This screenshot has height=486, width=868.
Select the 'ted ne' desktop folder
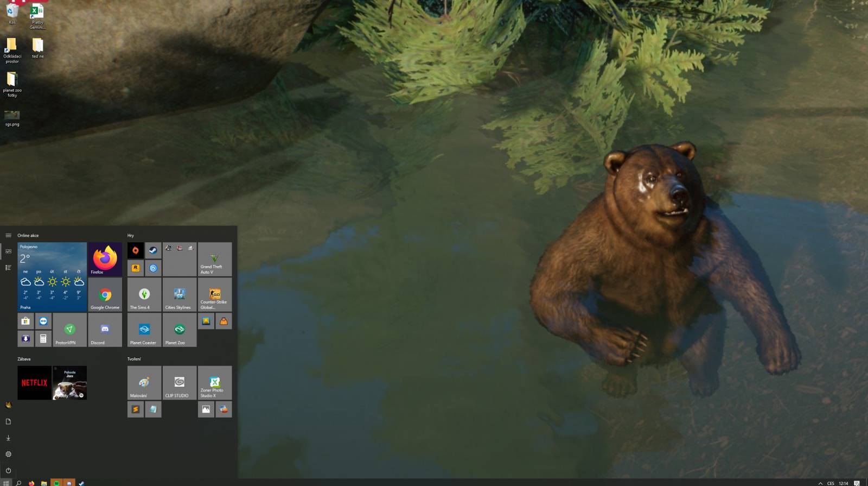pyautogui.click(x=37, y=48)
